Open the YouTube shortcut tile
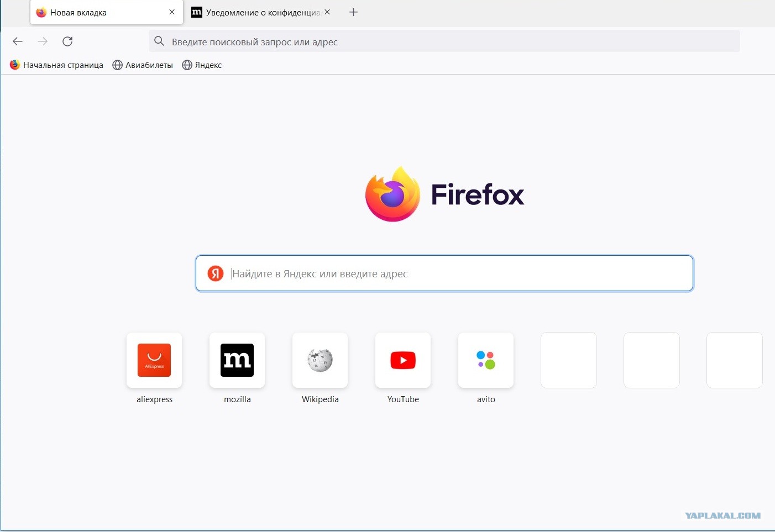This screenshot has width=775, height=532. (x=403, y=360)
